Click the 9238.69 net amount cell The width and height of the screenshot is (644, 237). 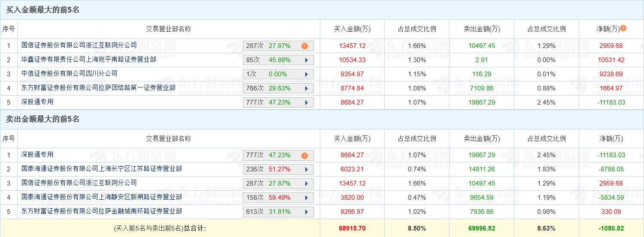(610, 74)
